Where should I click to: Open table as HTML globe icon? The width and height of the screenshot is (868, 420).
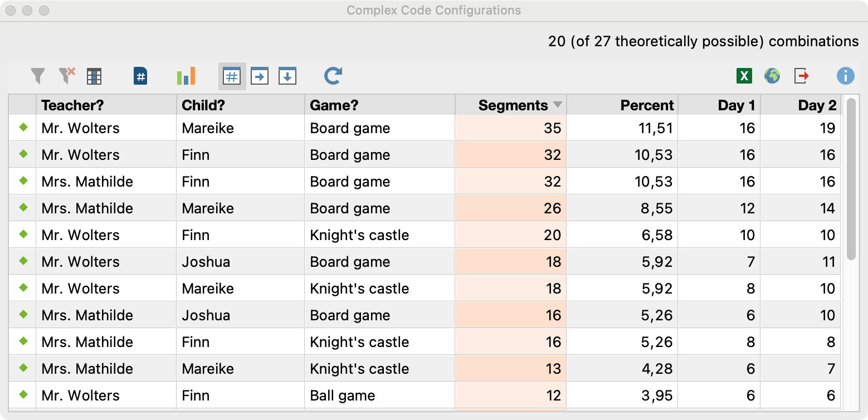[x=772, y=76]
